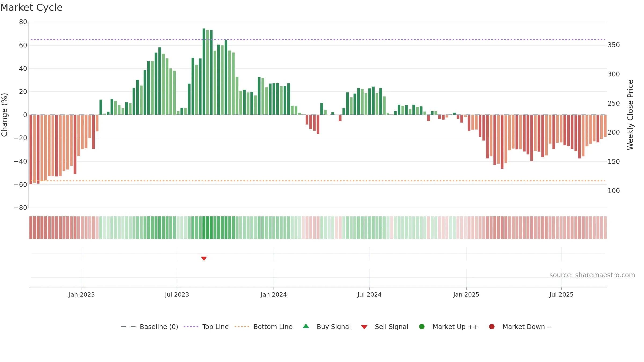
Task: Click the source: sharemaestro.com label
Action: tap(592, 275)
